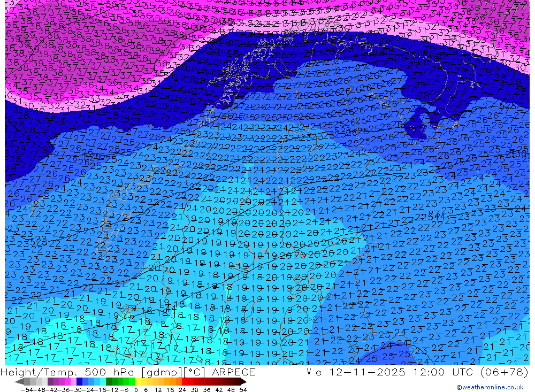Click the '30' legend scale label
This screenshot has height=392, width=535.
click(195, 390)
